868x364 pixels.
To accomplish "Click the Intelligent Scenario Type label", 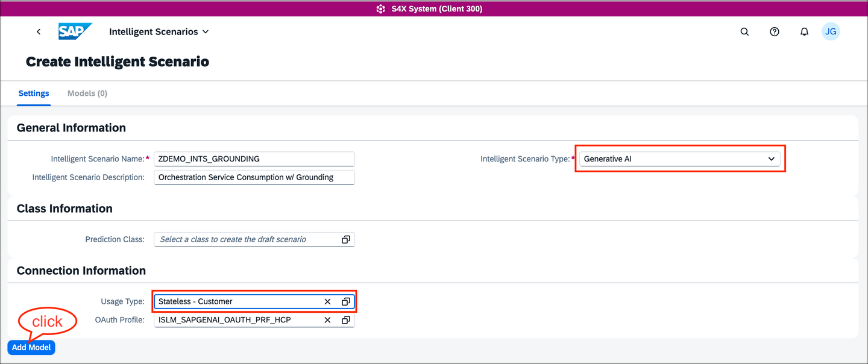I will click(524, 159).
